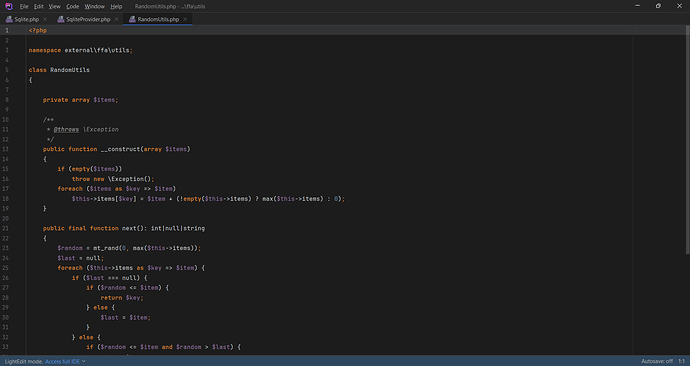This screenshot has width=690, height=366.
Task: Switch to the SqliteProvider.php tab
Action: pyautogui.click(x=88, y=19)
